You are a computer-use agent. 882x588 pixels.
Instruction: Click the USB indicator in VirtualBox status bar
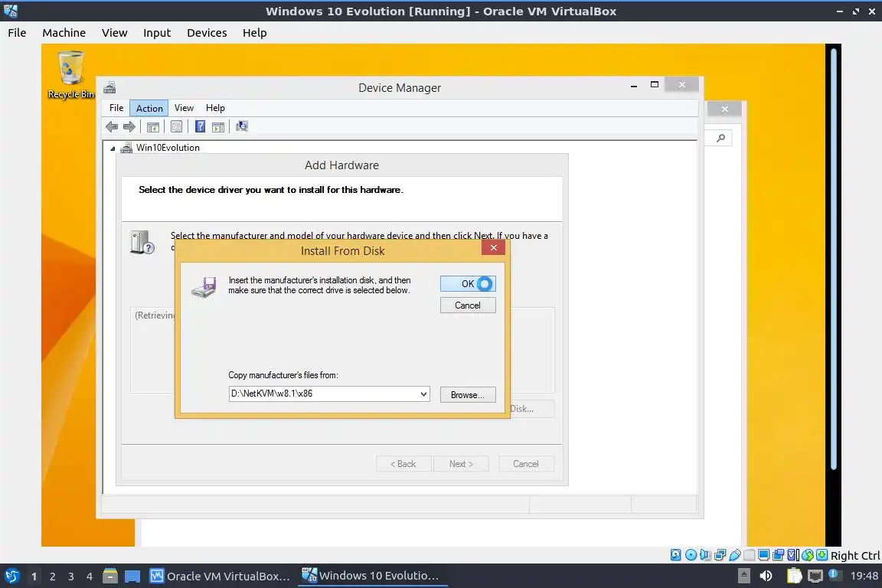click(735, 555)
